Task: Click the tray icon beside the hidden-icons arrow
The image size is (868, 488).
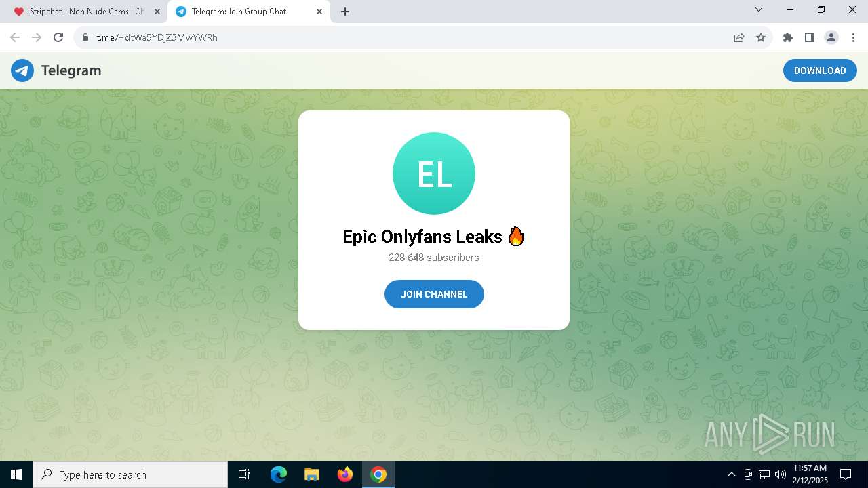Action: 748,474
